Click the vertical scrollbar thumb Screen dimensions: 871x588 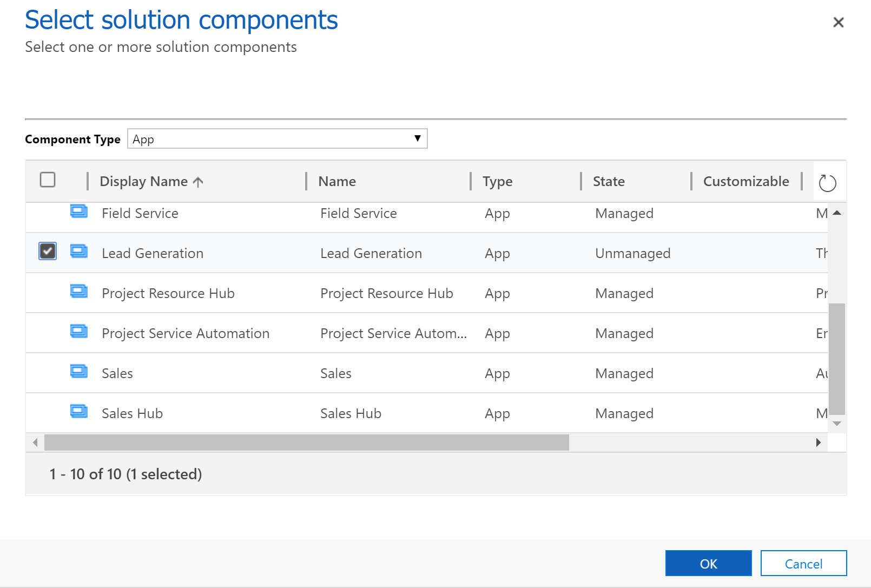tap(837, 359)
